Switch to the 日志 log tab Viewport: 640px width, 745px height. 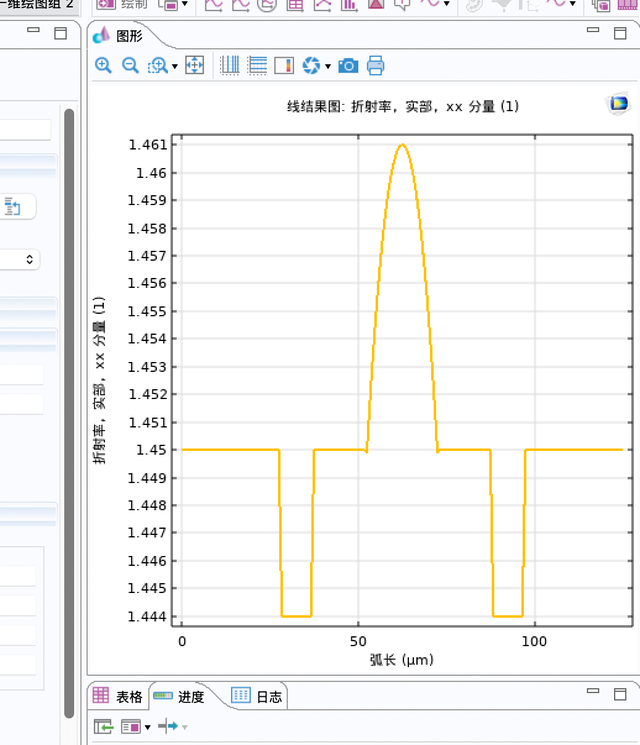click(257, 697)
